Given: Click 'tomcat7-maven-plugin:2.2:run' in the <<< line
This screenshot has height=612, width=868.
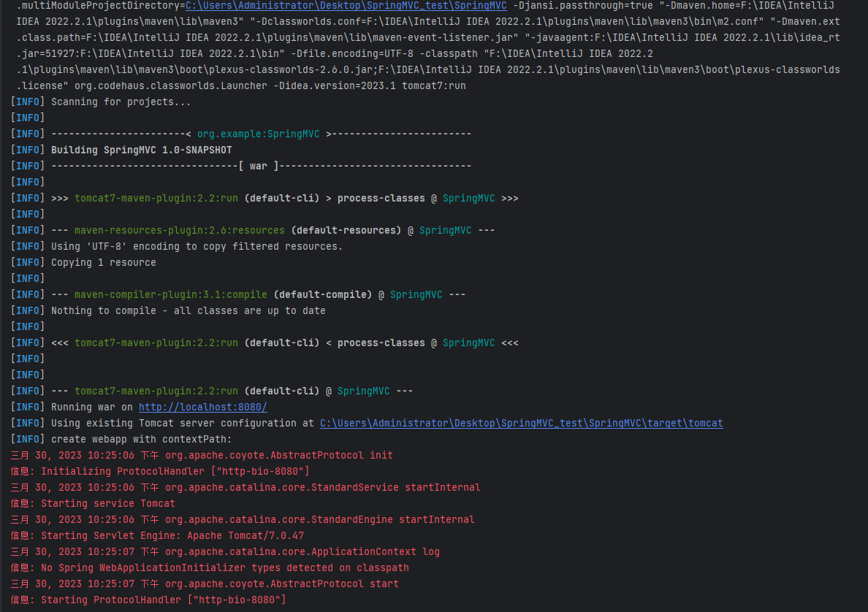Looking at the screenshot, I should click(x=156, y=343).
